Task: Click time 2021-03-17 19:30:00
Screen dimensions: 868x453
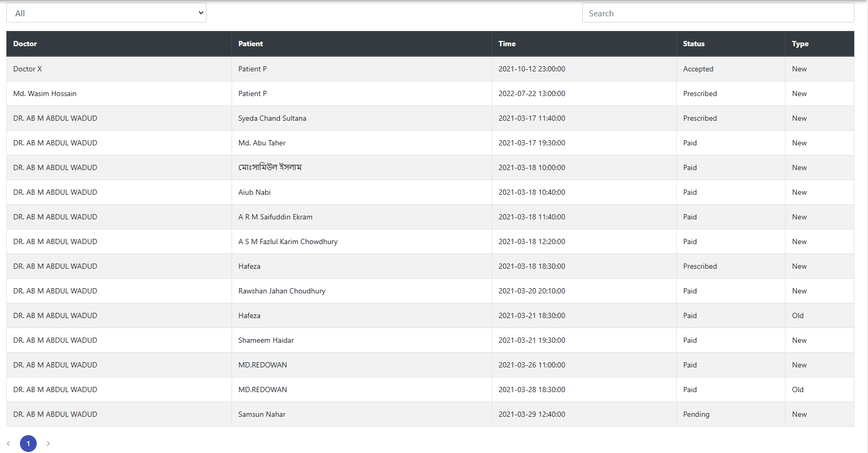Action: click(x=531, y=143)
